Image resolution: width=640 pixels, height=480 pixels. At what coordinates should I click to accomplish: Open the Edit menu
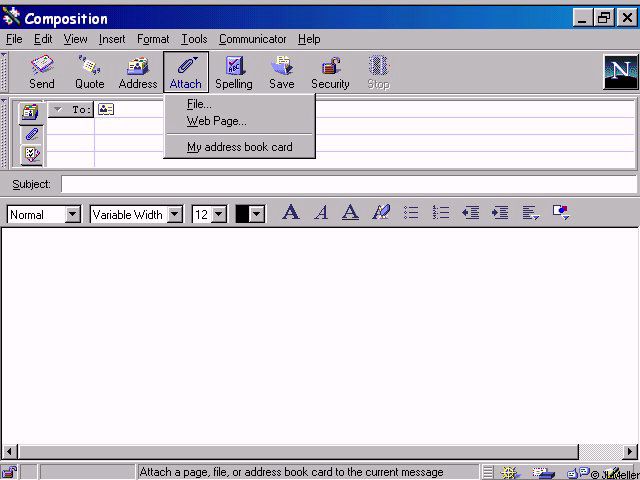[x=43, y=39]
